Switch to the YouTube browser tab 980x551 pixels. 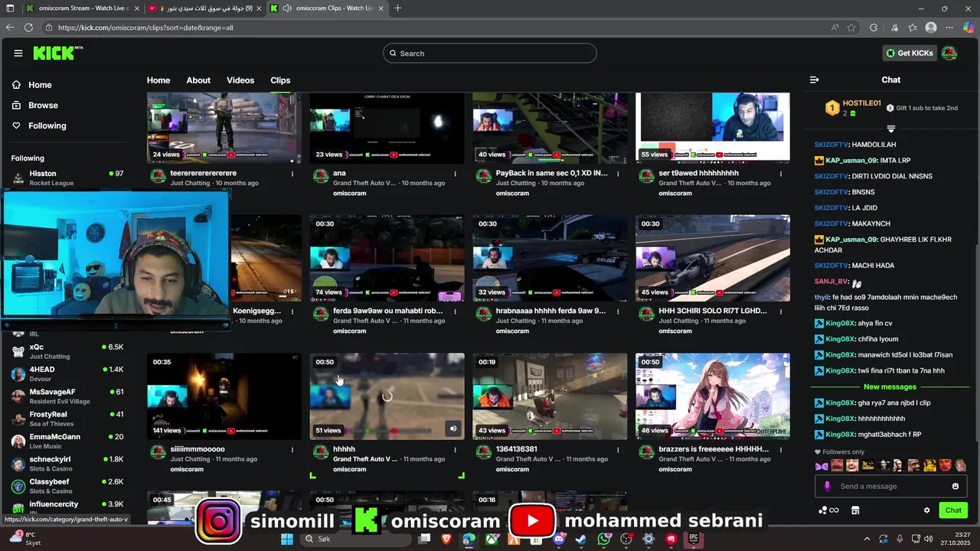(203, 8)
